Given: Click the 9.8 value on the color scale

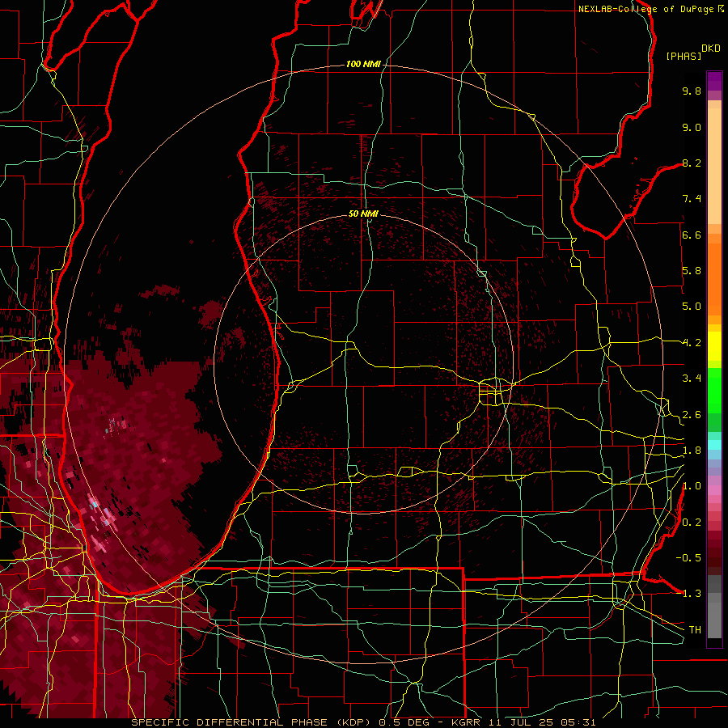Looking at the screenshot, I should click(692, 91).
